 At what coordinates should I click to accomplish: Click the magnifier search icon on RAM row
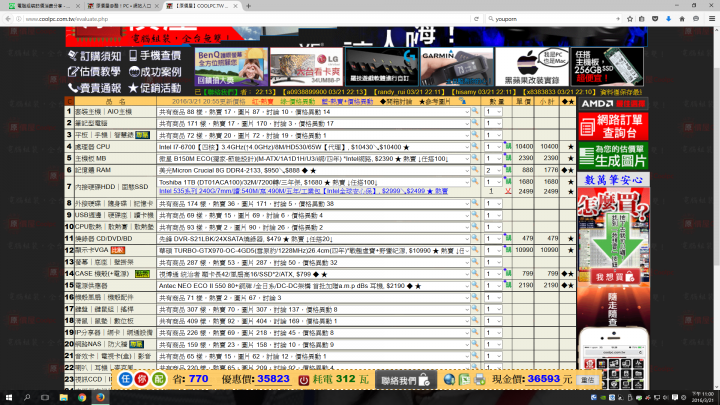point(475,169)
